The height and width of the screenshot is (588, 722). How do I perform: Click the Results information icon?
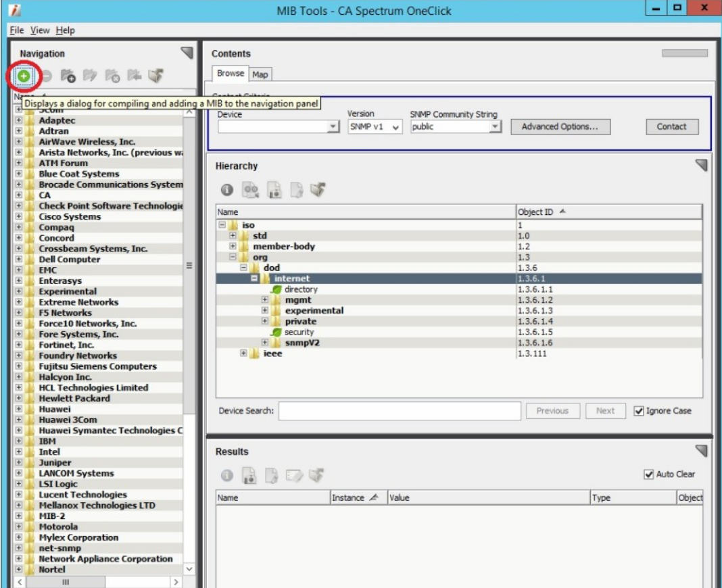[x=227, y=476]
